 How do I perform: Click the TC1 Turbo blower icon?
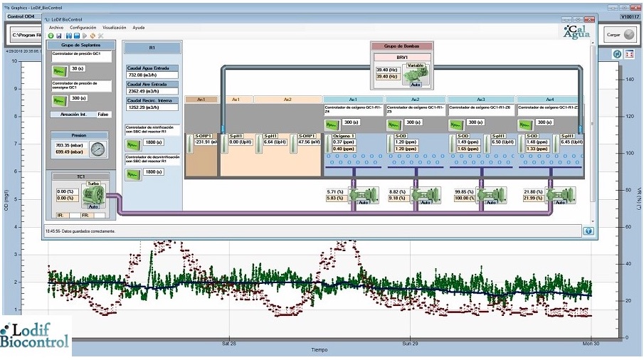pos(93,195)
